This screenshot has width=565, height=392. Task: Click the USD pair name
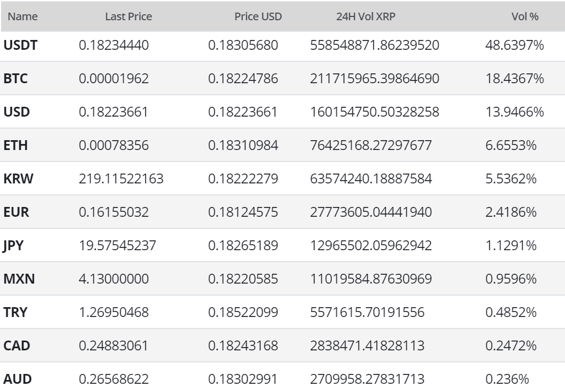click(x=17, y=112)
